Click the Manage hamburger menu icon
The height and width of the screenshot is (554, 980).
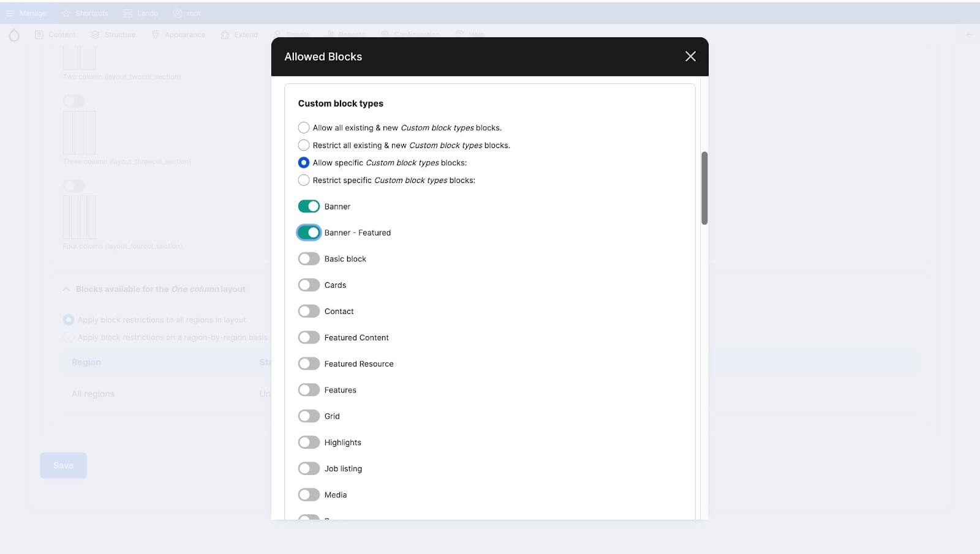(x=10, y=13)
